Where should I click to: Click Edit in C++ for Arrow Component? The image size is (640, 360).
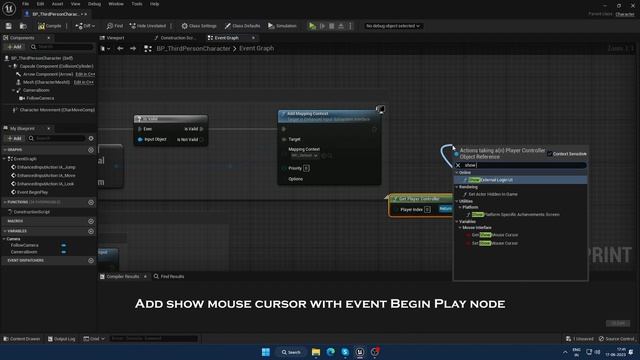click(x=85, y=74)
